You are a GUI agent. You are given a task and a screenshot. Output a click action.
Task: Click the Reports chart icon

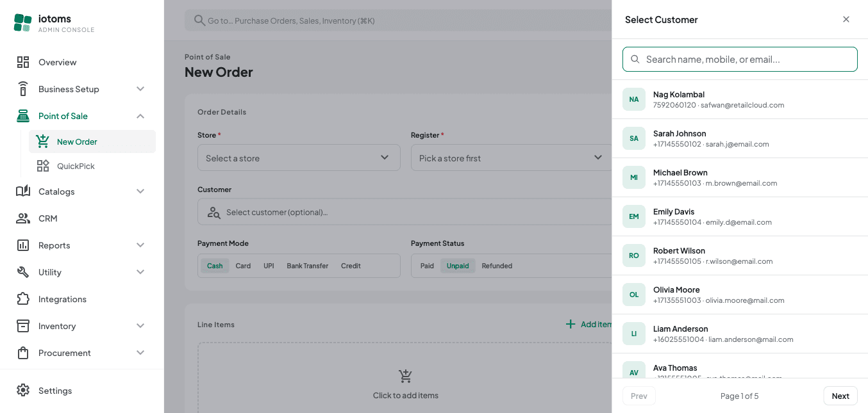click(23, 245)
